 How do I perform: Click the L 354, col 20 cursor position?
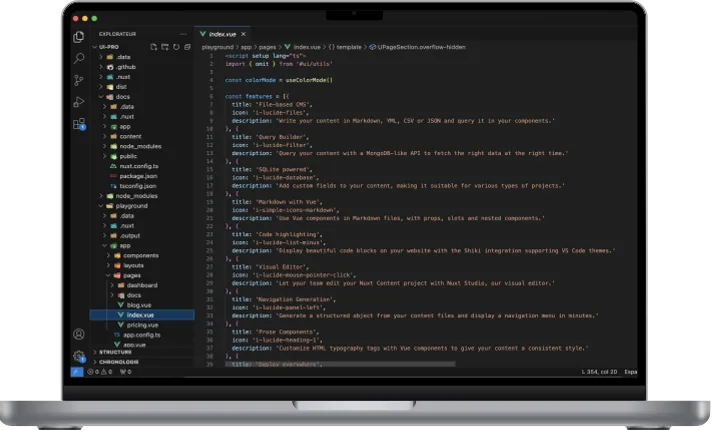tap(599, 372)
